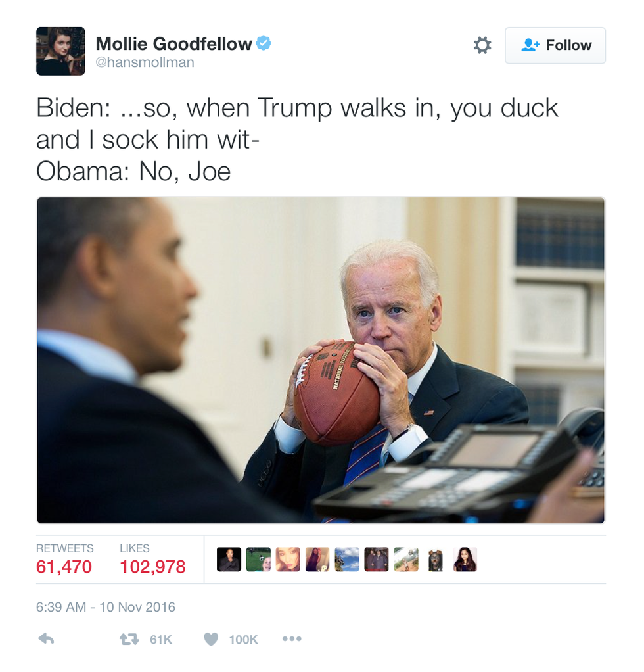644x672 pixels.
Task: Click the blue verified badge
Action: point(264,43)
